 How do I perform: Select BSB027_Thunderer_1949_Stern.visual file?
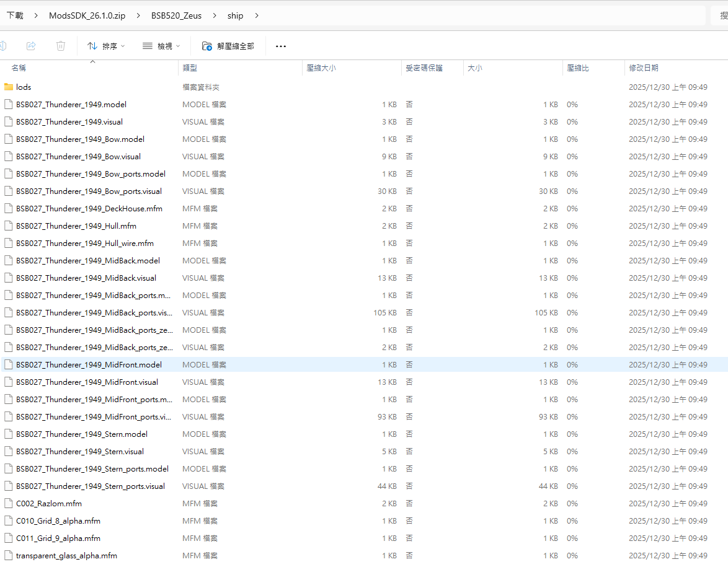click(x=80, y=452)
